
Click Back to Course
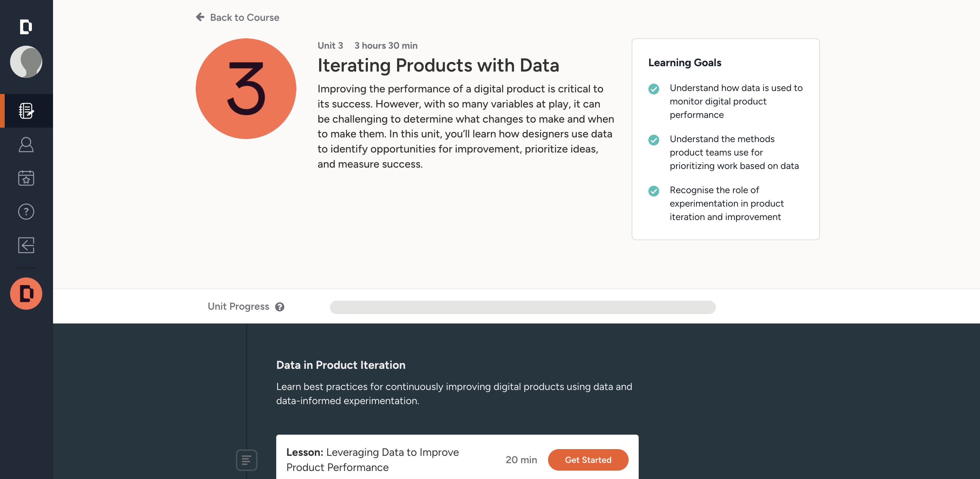point(245,17)
